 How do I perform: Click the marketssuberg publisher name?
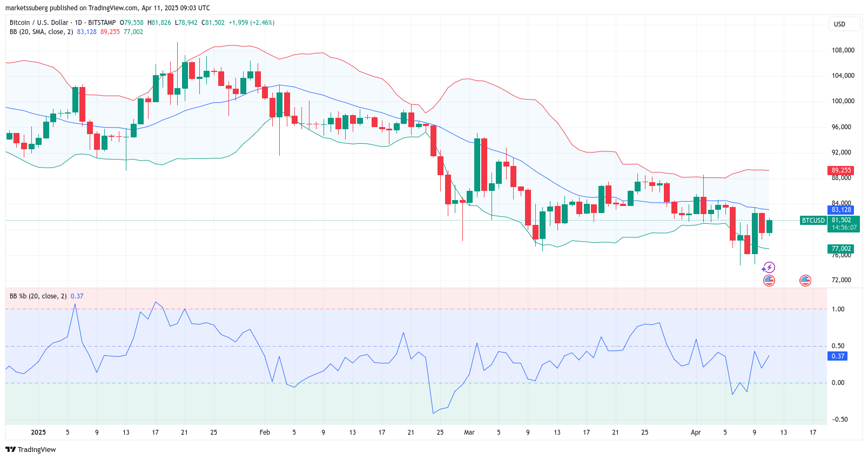(x=26, y=8)
